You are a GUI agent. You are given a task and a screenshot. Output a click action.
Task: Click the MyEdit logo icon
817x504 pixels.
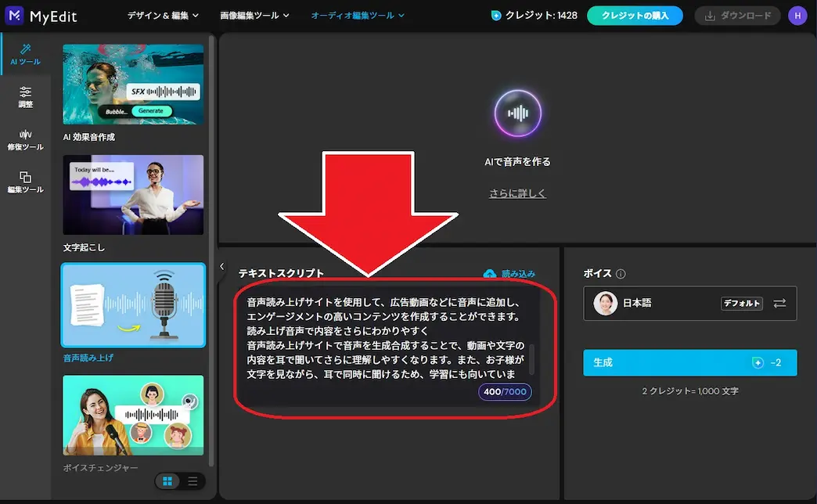tap(16, 15)
